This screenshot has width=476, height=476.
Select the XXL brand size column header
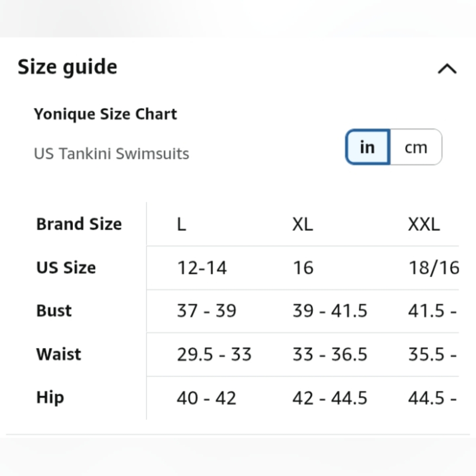click(x=424, y=224)
